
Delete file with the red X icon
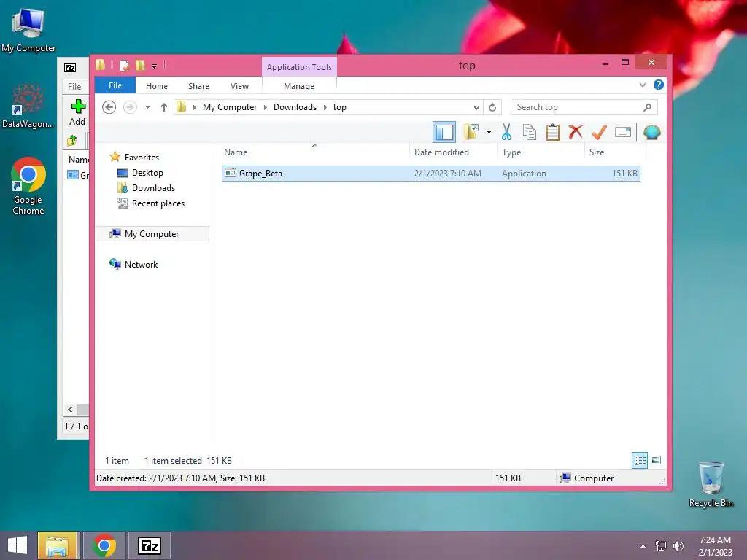pyautogui.click(x=576, y=131)
